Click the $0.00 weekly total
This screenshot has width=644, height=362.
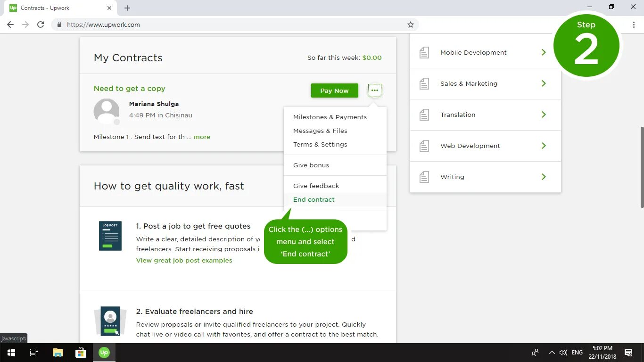click(x=372, y=58)
